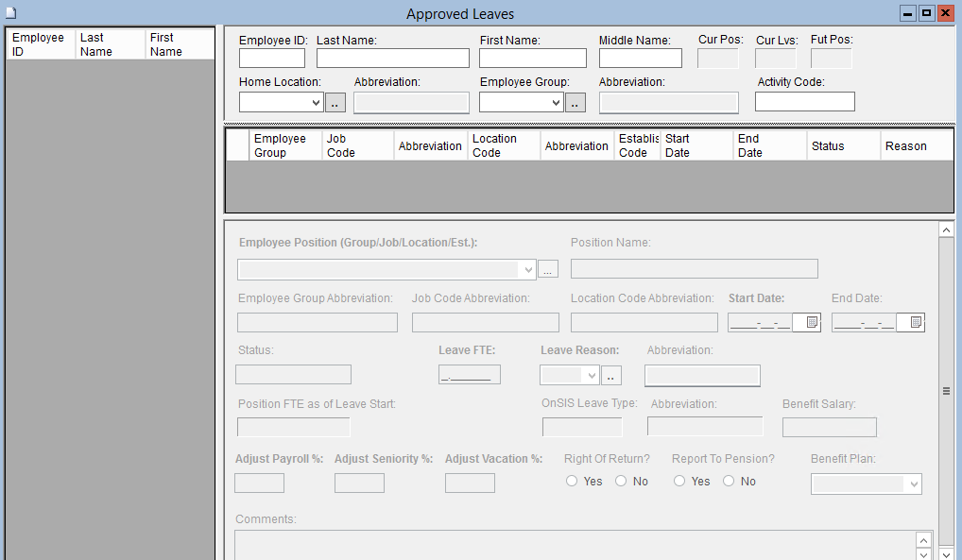The height and width of the screenshot is (560, 962).
Task: Open the Home Location lookup button
Action: tap(335, 103)
